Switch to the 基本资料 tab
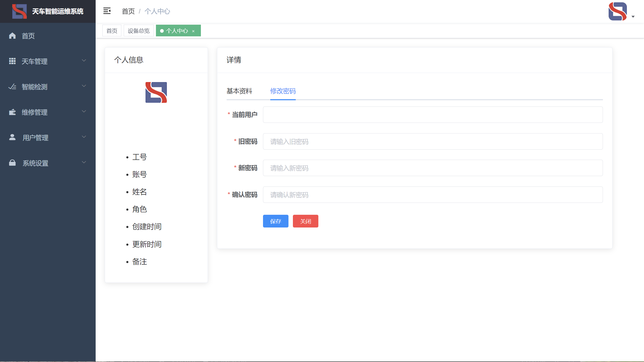The height and width of the screenshot is (362, 644). [239, 91]
